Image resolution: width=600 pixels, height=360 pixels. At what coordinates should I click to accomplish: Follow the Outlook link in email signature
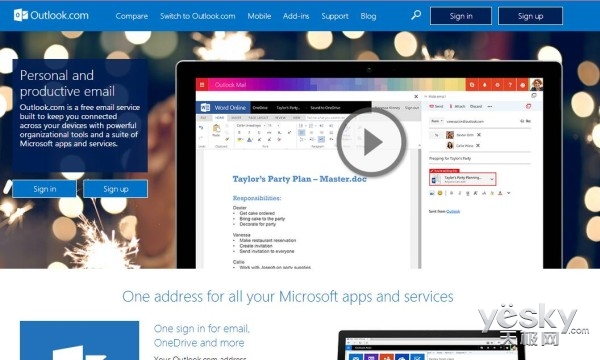click(x=453, y=211)
